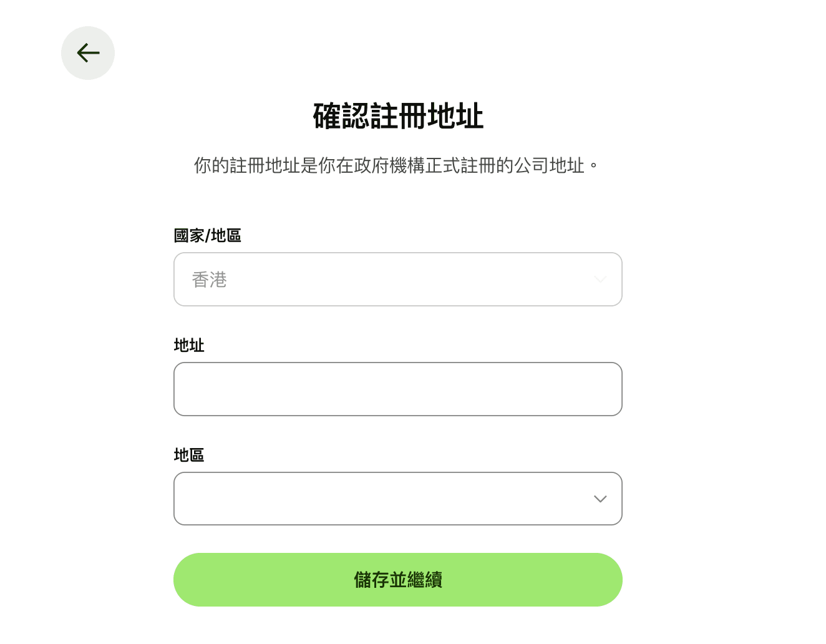Viewport: 826px width, 644px height.
Task: Click the 香港 country value
Action: pyautogui.click(x=210, y=280)
